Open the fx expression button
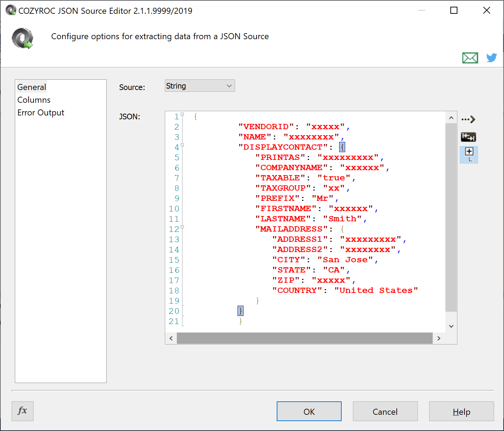The height and width of the screenshot is (431, 504). (23, 411)
